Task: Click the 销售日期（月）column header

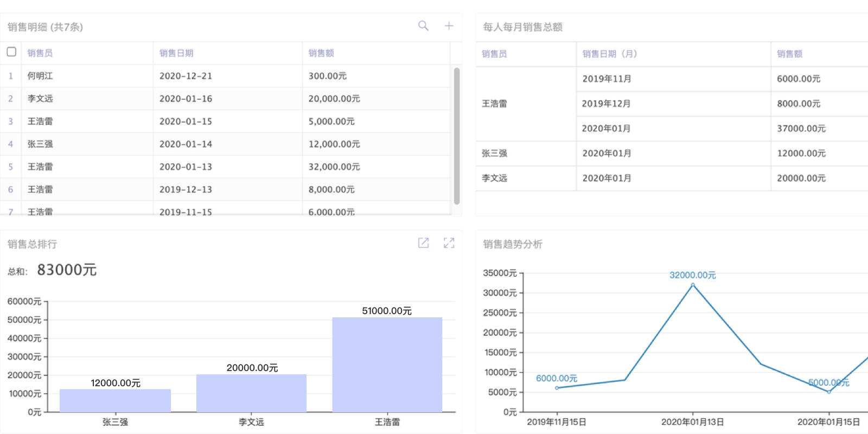Action: pyautogui.click(x=610, y=54)
